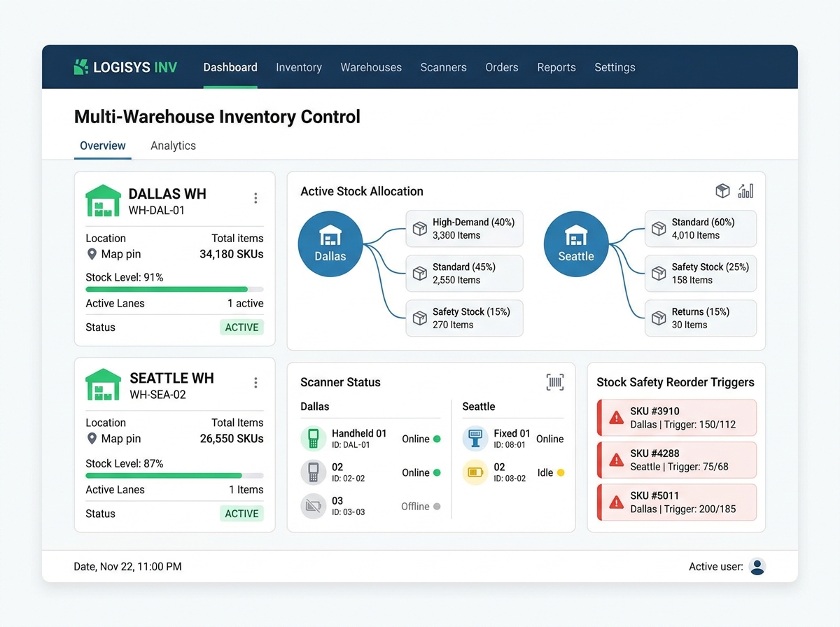
Task: Click the box icon beside Seattle Standard (60%)
Action: pos(659,229)
